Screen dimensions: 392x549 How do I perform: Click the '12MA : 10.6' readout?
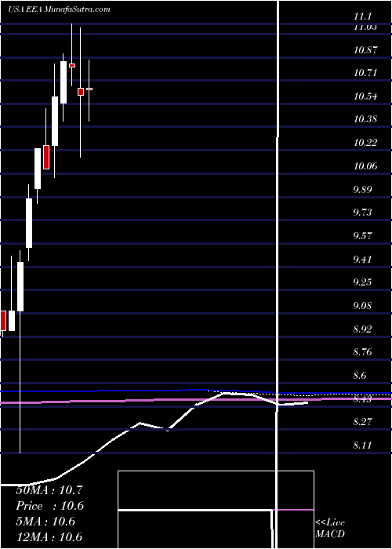[x=49, y=537]
